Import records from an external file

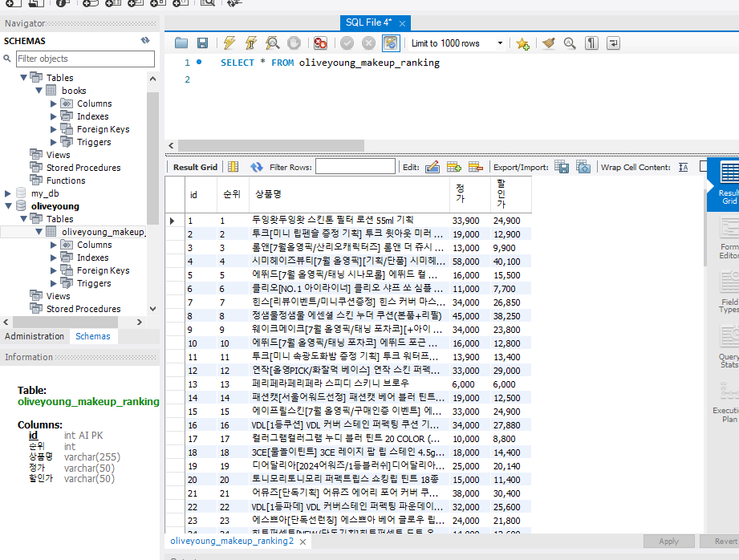583,167
